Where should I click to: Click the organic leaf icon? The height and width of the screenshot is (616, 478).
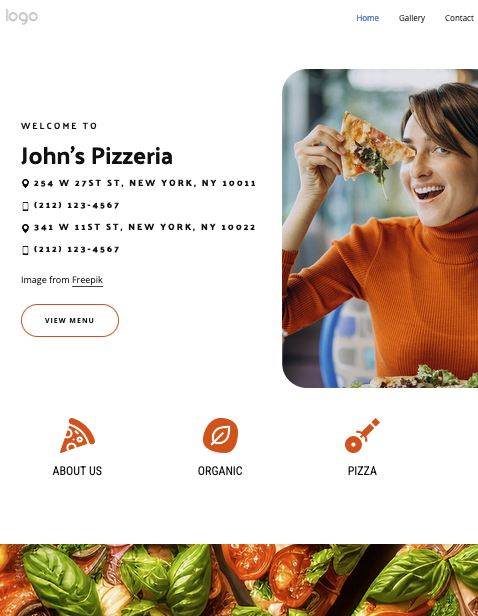click(220, 435)
